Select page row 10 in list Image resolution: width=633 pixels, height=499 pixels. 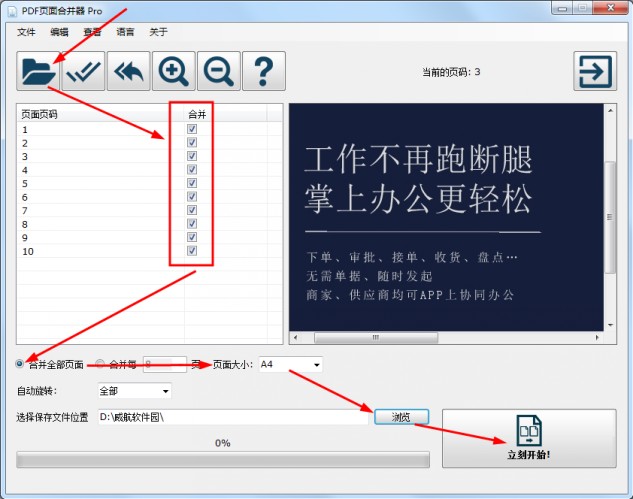pos(149,251)
